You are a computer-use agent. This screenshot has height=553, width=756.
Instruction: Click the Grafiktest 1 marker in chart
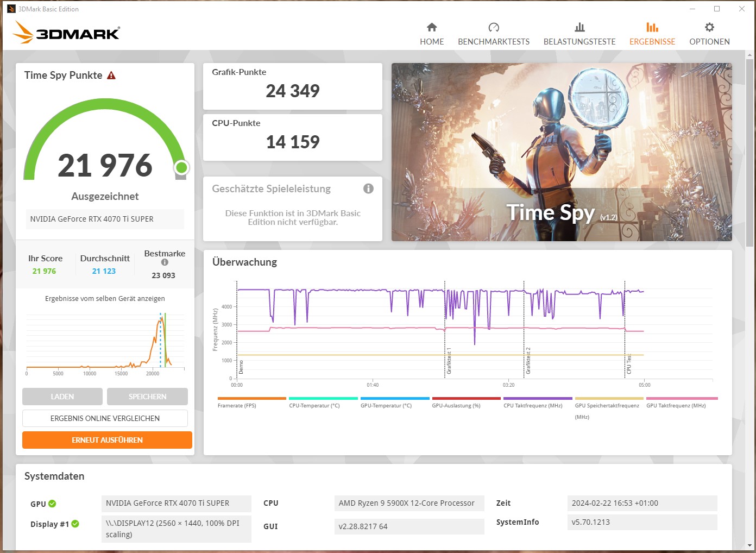(449, 361)
